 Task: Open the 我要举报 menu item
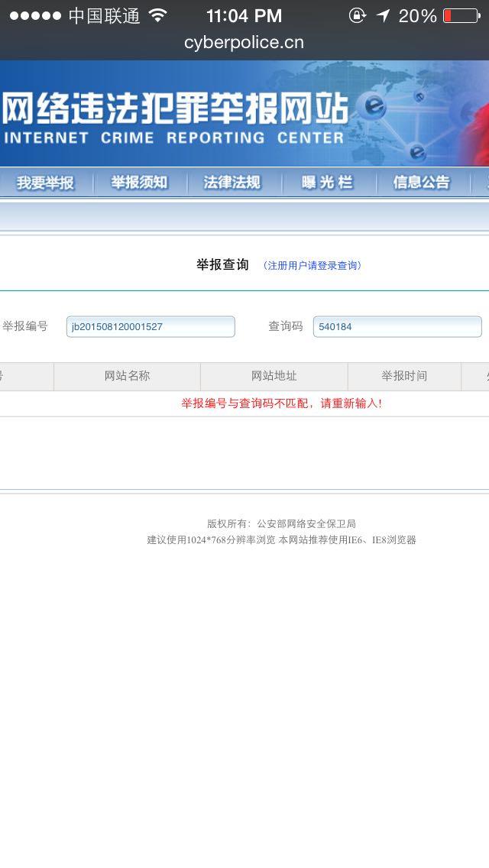[45, 183]
